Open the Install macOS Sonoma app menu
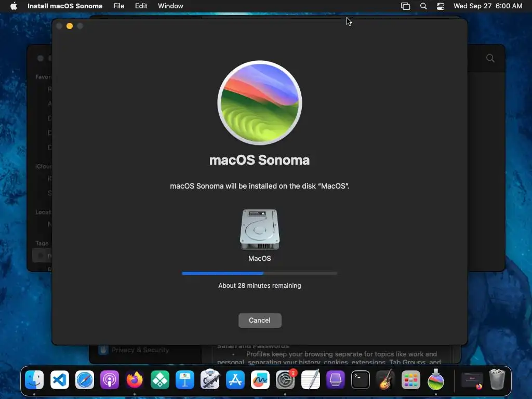 click(x=65, y=6)
